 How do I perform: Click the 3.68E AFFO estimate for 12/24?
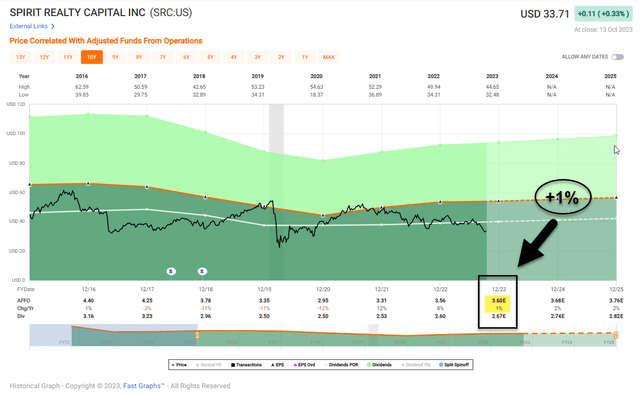point(558,300)
